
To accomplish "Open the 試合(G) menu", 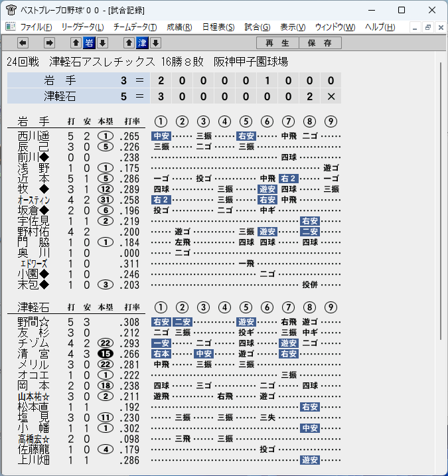I will [x=258, y=27].
